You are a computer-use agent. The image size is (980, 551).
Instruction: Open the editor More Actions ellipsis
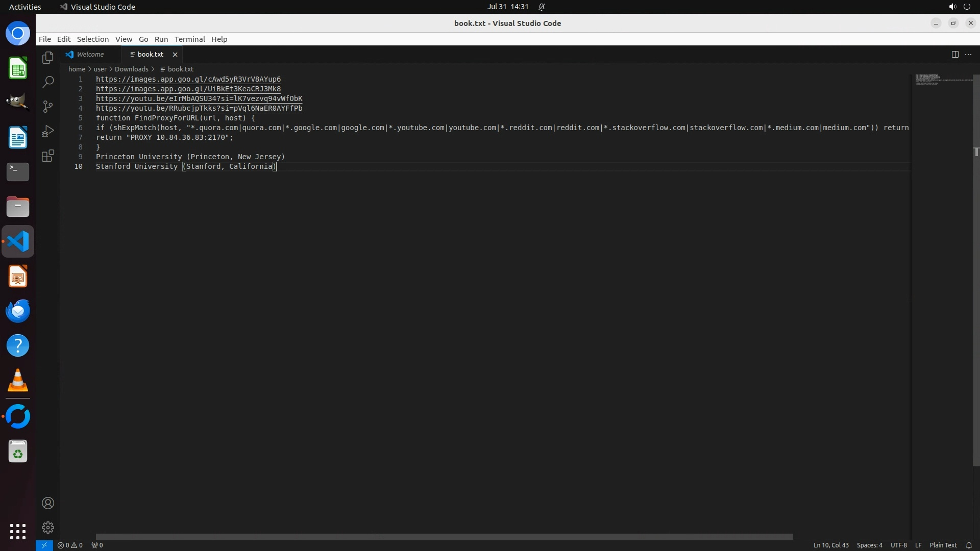(968, 55)
